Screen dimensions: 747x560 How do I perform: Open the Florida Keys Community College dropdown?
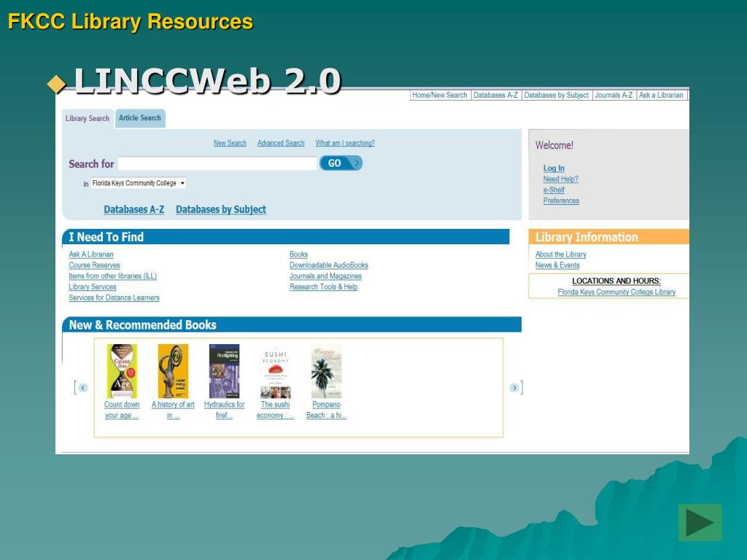[x=138, y=183]
